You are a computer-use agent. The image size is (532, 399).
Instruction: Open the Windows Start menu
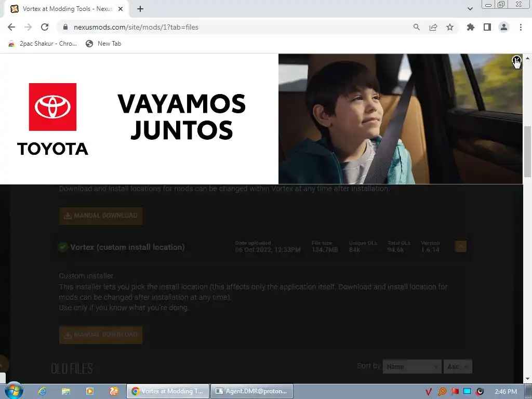[x=14, y=391]
